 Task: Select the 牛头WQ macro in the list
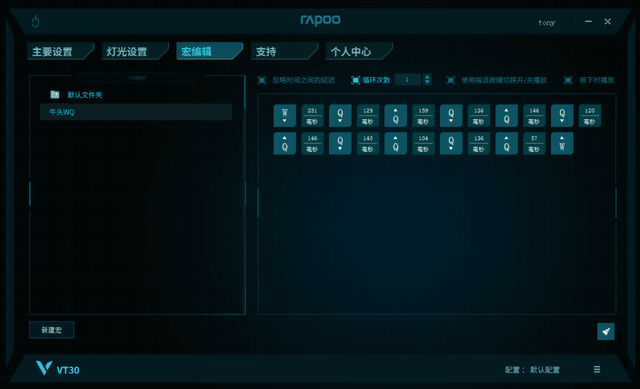pyautogui.click(x=136, y=112)
